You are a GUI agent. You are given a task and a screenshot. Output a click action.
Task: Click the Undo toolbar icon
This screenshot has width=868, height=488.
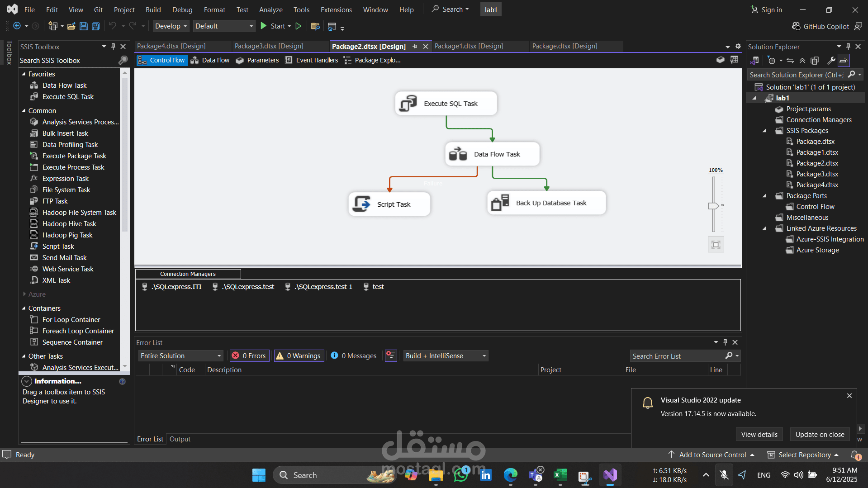point(113,26)
